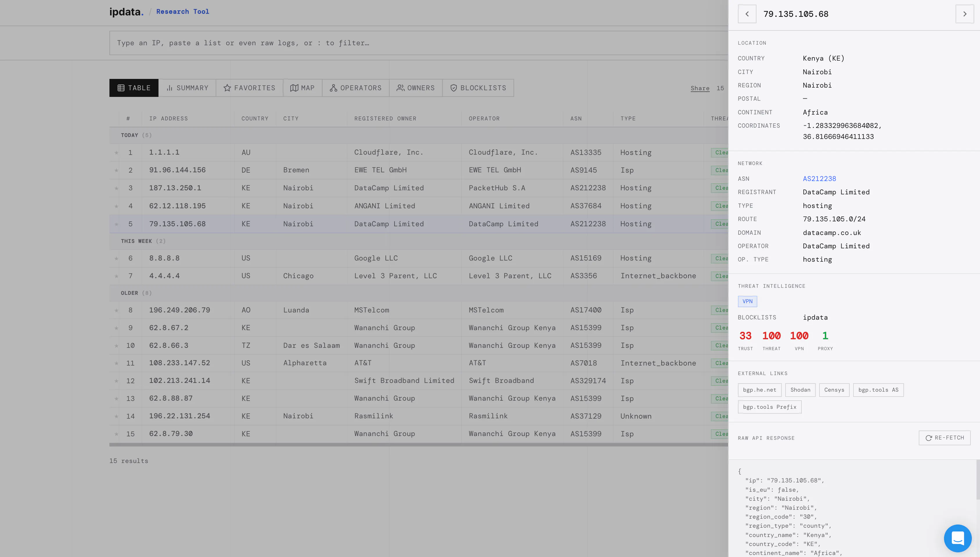Select the 62.8.79.30 row
980x557 pixels.
tap(419, 434)
